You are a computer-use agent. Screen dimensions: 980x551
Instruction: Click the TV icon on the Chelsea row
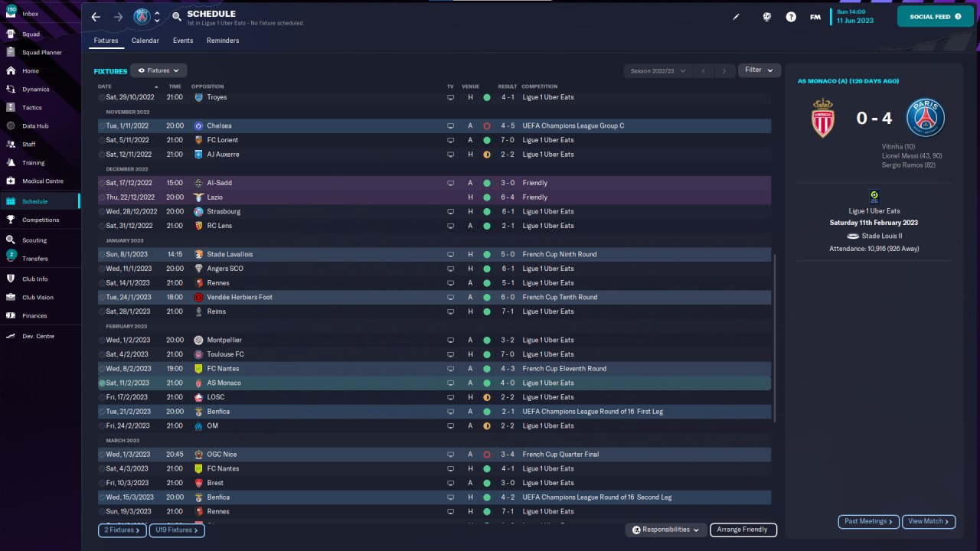point(450,126)
